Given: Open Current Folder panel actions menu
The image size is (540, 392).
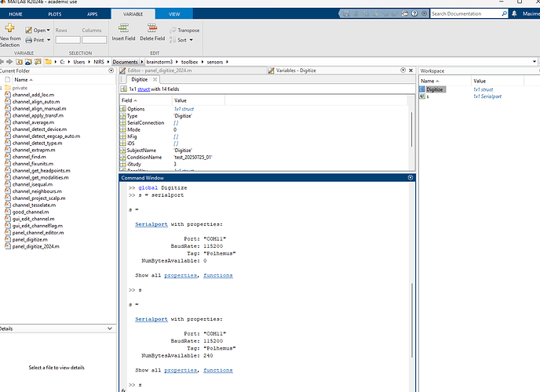Looking at the screenshot, I should point(111,71).
